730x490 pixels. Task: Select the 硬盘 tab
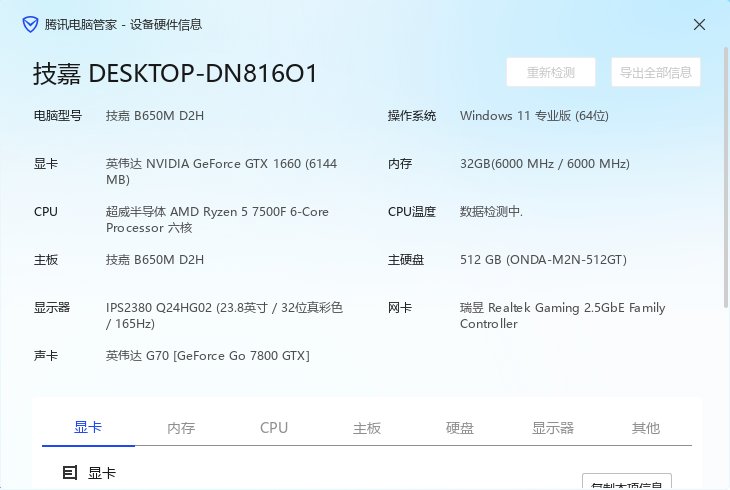tap(460, 428)
